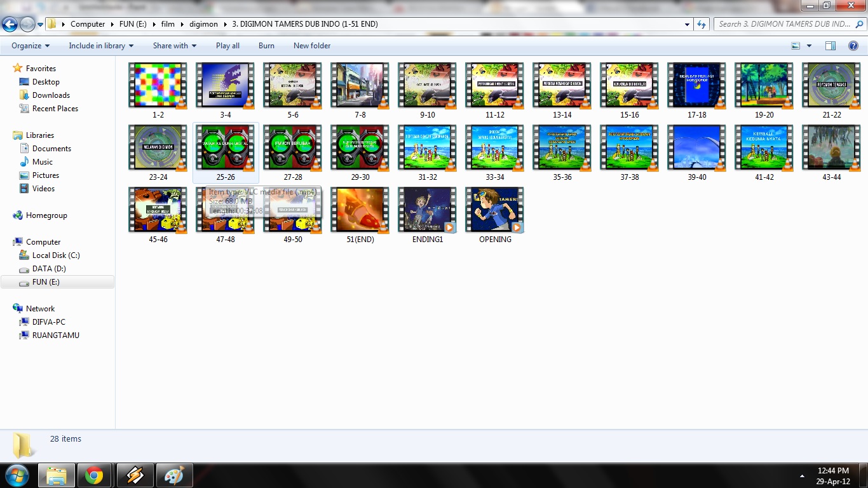Click the Windows Start button
This screenshot has height=488, width=868.
coord(17,475)
